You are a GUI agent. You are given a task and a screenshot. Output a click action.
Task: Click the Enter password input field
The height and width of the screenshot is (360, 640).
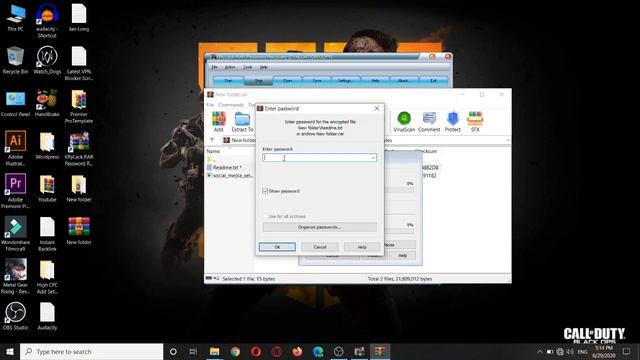tap(319, 158)
